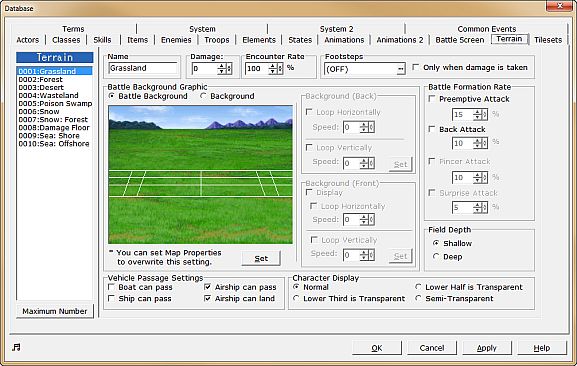Go to the Enemies tab

(x=176, y=40)
